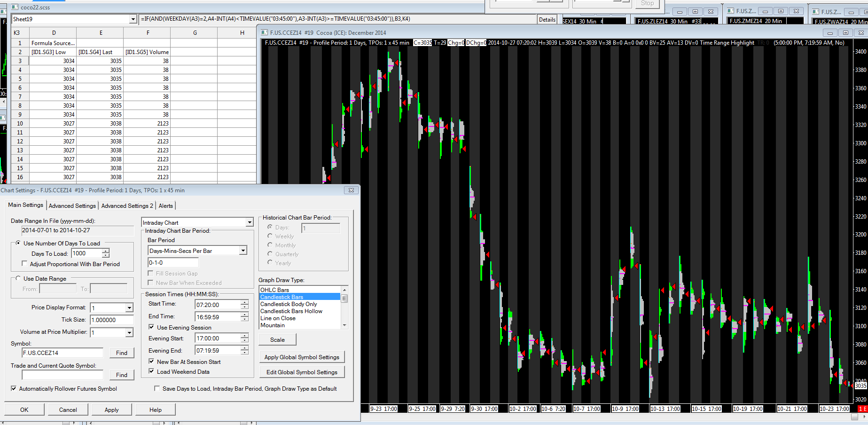The height and width of the screenshot is (425, 868).
Task: Click OK in Chart Settings
Action: 24,409
